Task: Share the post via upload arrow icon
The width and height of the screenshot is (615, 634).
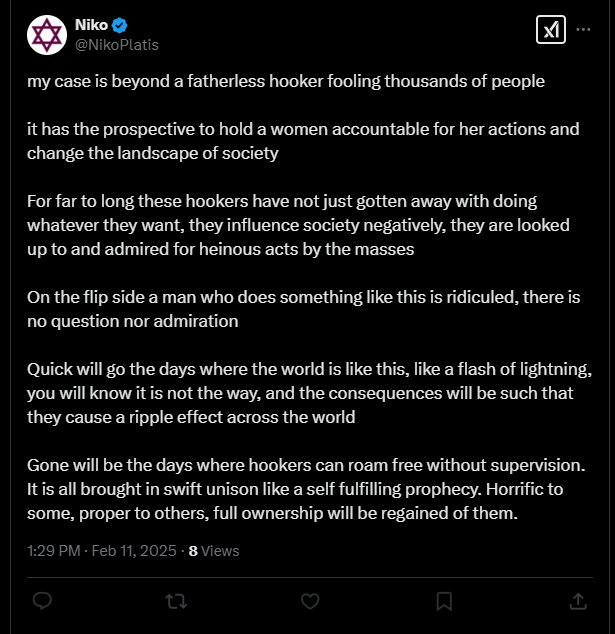Action: click(x=578, y=601)
